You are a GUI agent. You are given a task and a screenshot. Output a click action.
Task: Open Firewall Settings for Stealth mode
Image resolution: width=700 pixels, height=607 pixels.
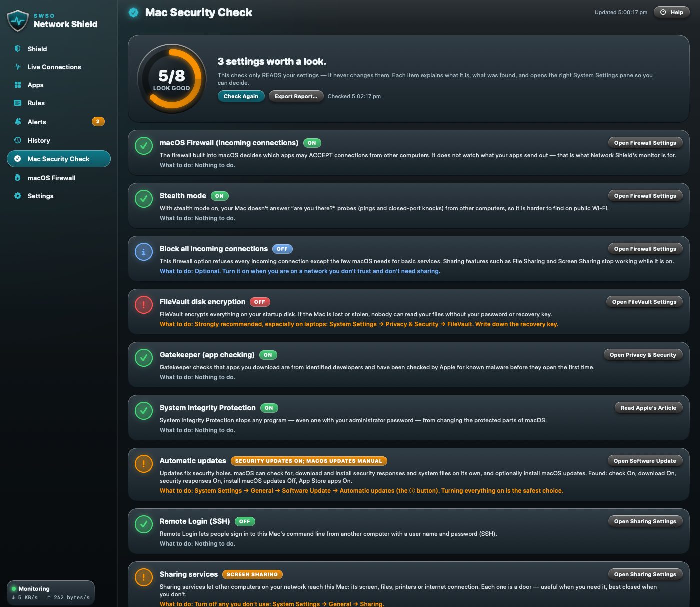[645, 196]
